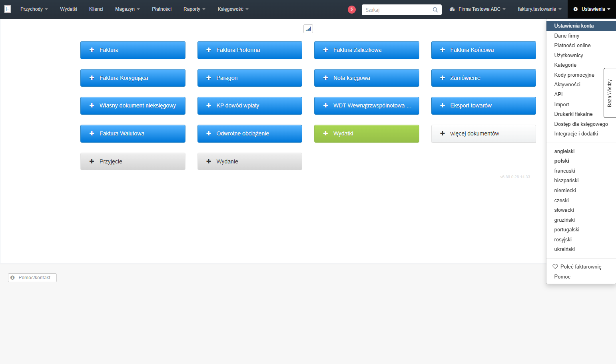Open the chart statistics icon

(308, 29)
